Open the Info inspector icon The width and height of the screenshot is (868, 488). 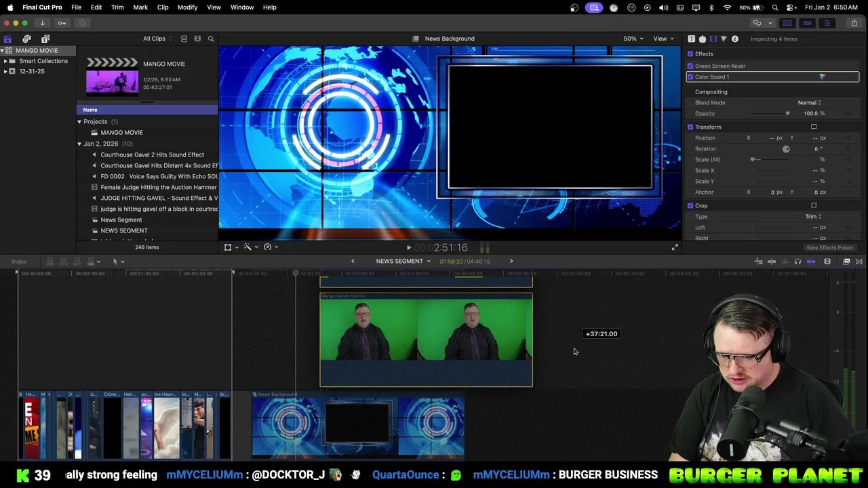click(x=734, y=39)
